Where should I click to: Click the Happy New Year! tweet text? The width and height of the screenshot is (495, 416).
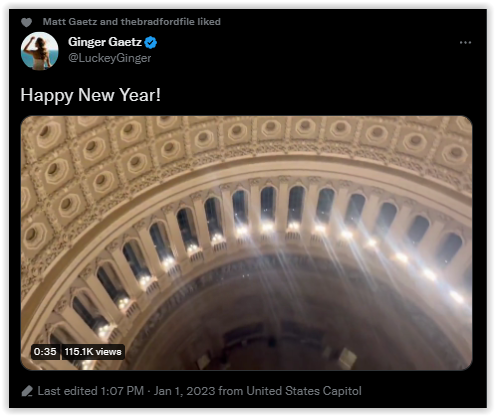[91, 95]
